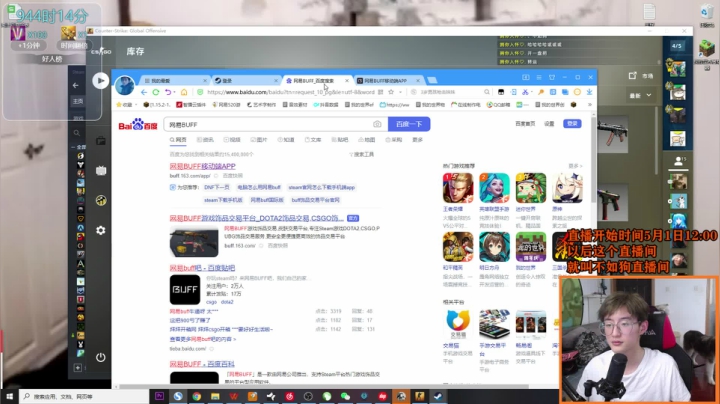
Task: Open the 搜索工具 filter options
Action: pyautogui.click(x=361, y=155)
